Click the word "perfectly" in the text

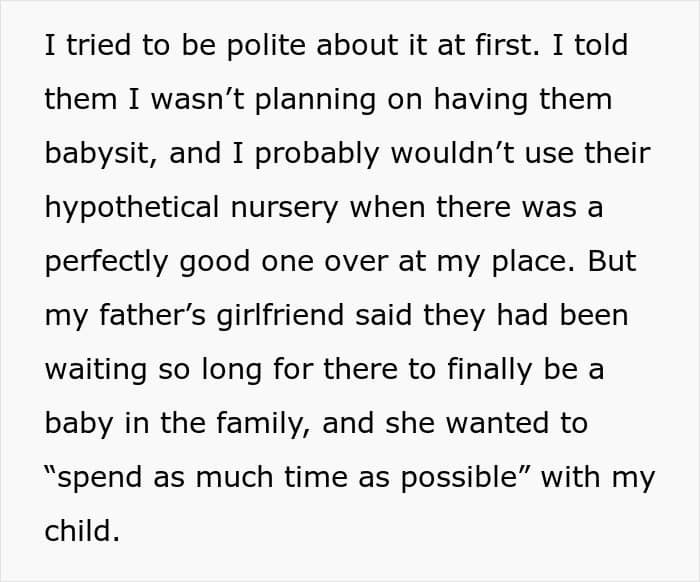click(x=106, y=262)
